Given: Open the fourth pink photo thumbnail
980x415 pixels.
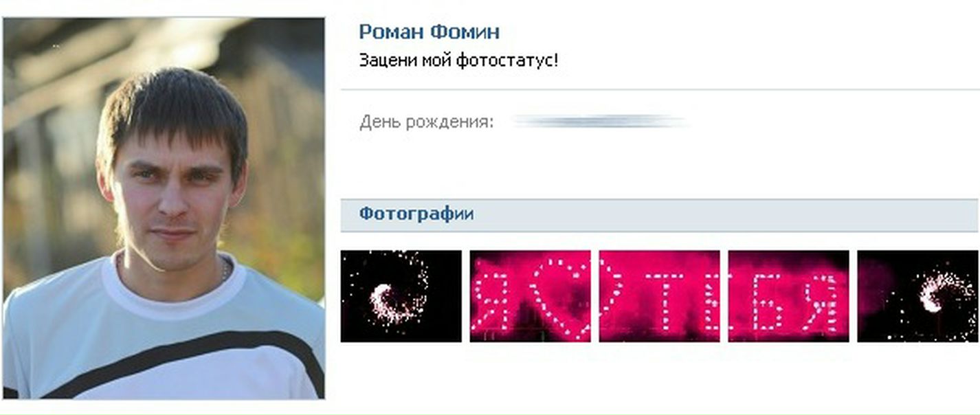Looking at the screenshot, I should pos(788,296).
